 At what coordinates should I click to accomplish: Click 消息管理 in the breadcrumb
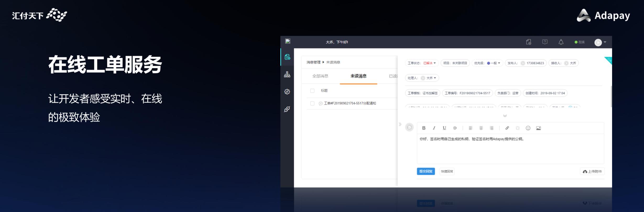tap(314, 62)
